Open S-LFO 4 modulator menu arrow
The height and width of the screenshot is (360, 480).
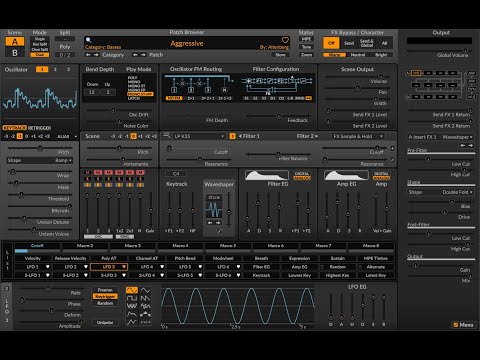tap(162, 275)
